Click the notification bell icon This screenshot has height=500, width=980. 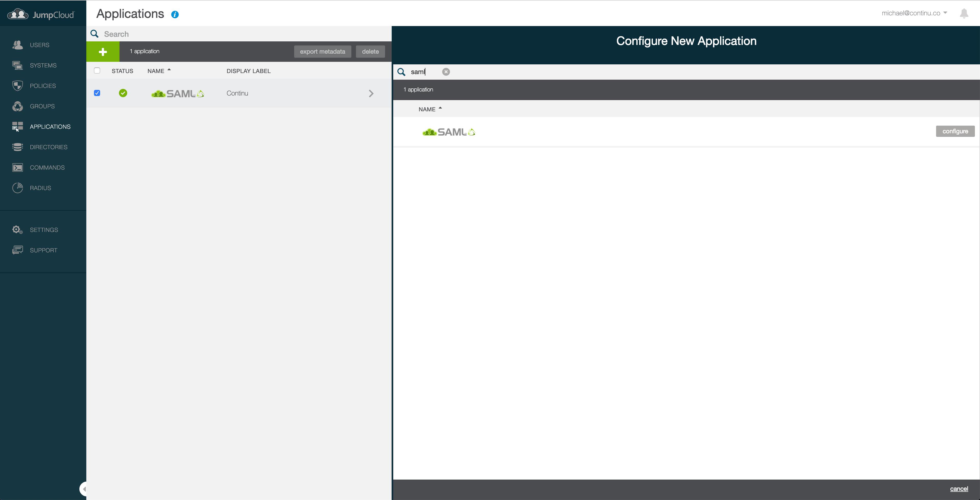pos(964,13)
